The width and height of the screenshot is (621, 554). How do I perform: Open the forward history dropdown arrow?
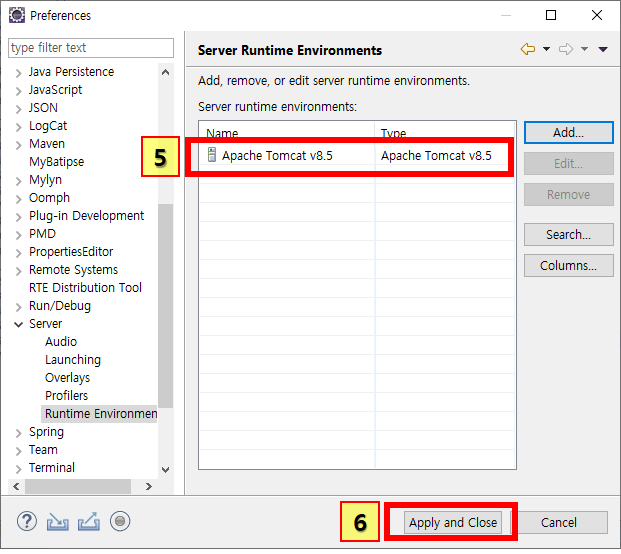click(584, 49)
